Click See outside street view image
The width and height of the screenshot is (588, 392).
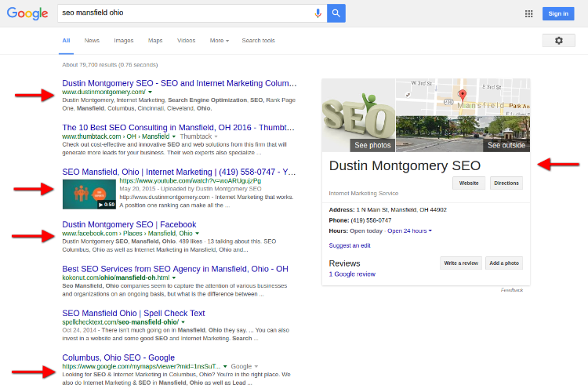(506, 145)
